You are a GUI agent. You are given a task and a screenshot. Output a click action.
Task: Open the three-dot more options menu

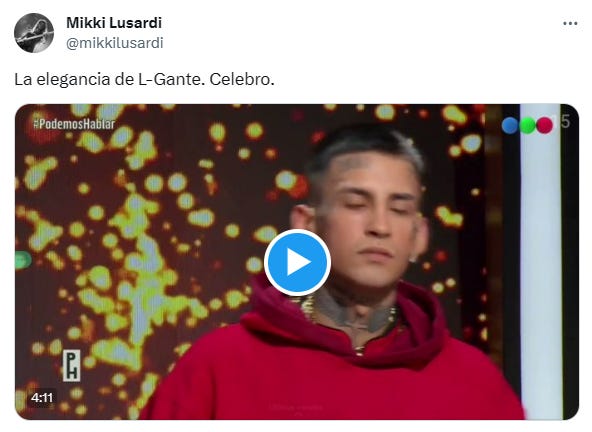pos(570,23)
